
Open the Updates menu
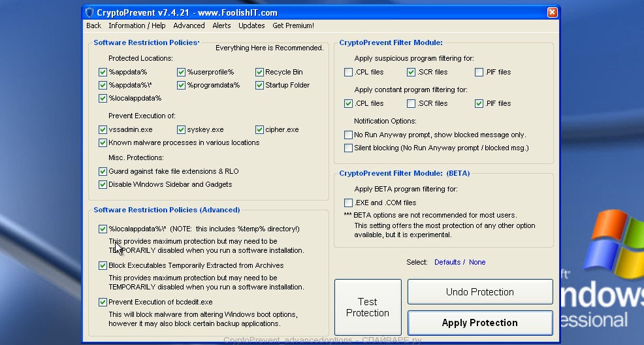coord(251,25)
